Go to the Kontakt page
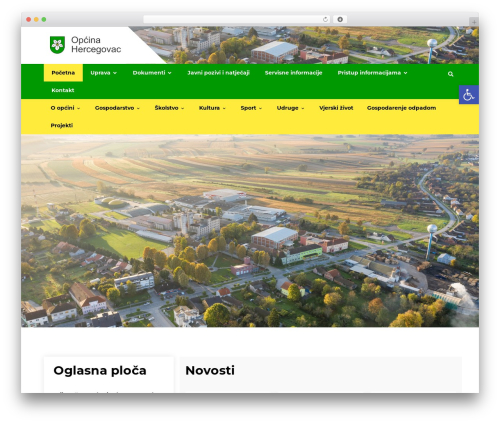 click(63, 90)
